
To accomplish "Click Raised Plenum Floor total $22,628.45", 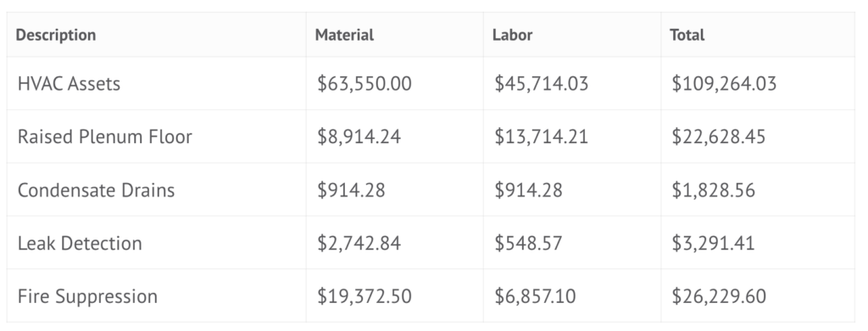I will 719,136.
